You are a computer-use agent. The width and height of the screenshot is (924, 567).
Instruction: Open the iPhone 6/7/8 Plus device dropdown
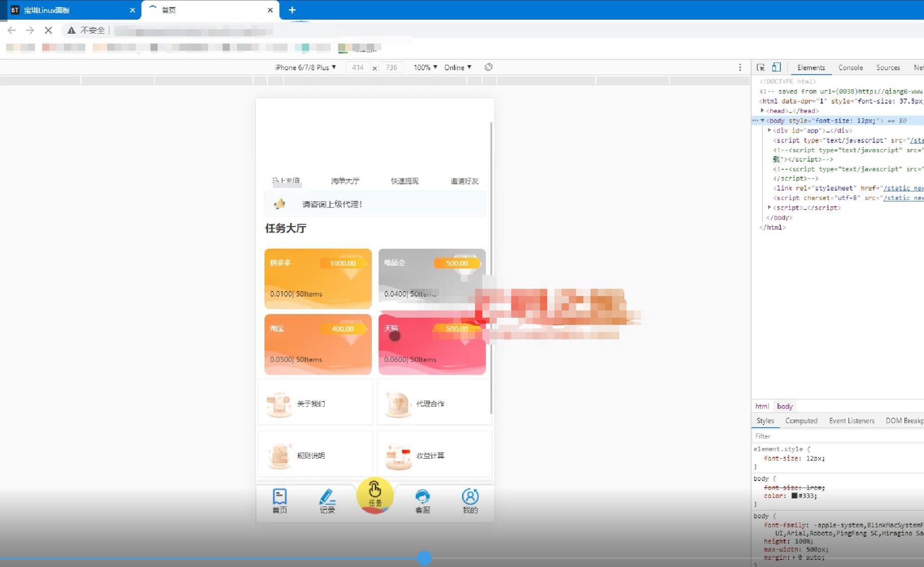304,67
